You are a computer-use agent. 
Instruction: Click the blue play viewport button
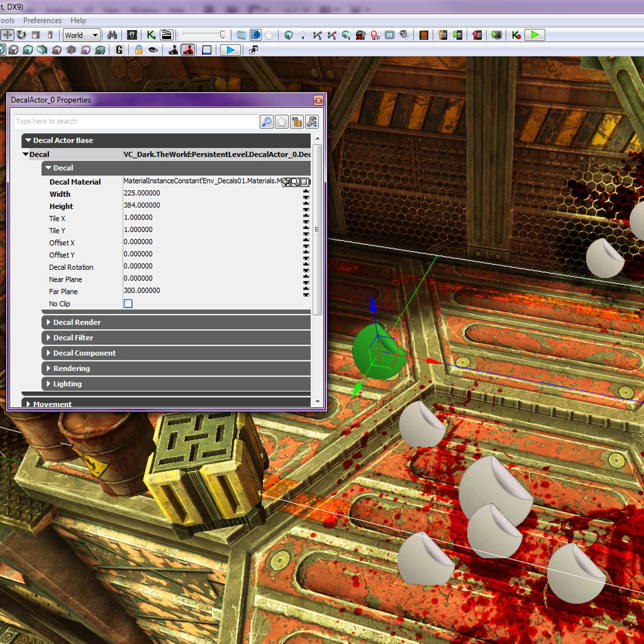(x=230, y=50)
